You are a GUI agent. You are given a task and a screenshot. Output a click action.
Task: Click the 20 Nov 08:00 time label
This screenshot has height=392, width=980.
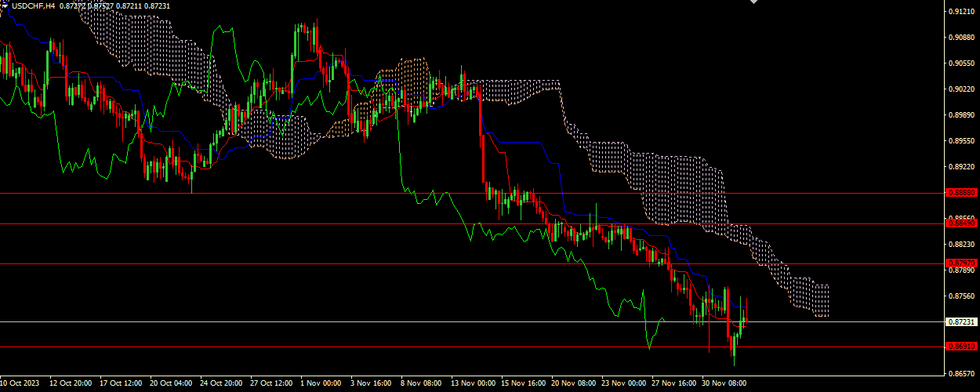[x=573, y=384]
